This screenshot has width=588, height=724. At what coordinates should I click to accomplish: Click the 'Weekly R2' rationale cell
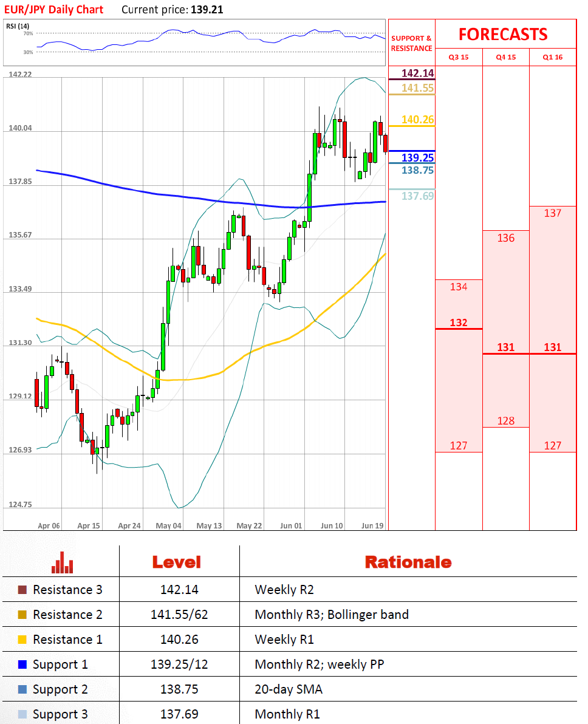pyautogui.click(x=284, y=590)
